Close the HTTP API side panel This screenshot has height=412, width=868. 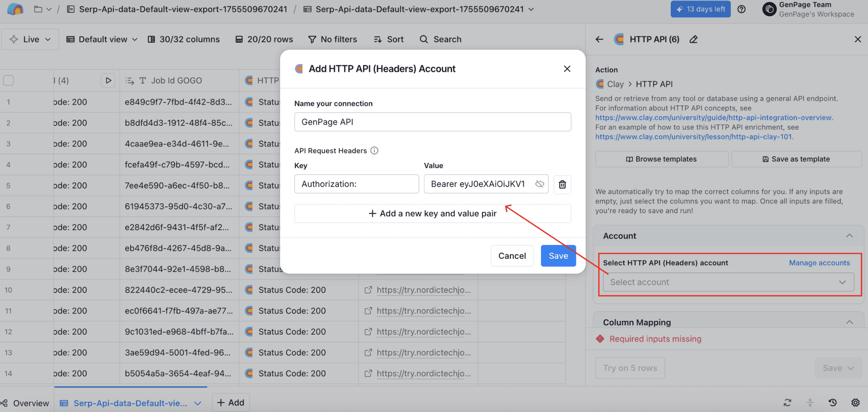click(858, 39)
